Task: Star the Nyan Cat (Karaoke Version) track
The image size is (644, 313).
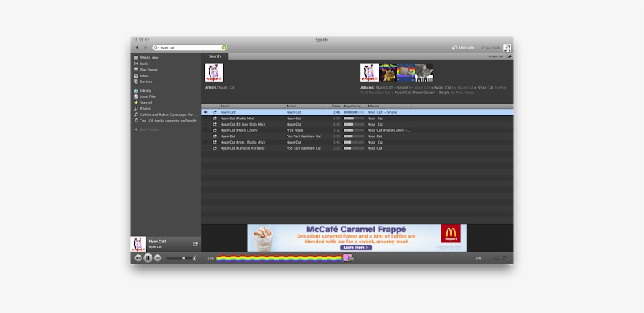Action: [206, 148]
